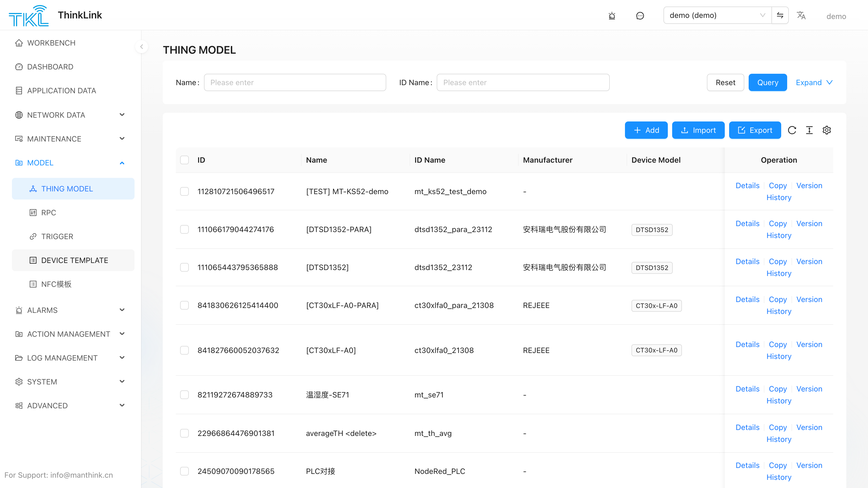868x488 pixels.
Task: Click the Workbench home icon
Action: 19,43
